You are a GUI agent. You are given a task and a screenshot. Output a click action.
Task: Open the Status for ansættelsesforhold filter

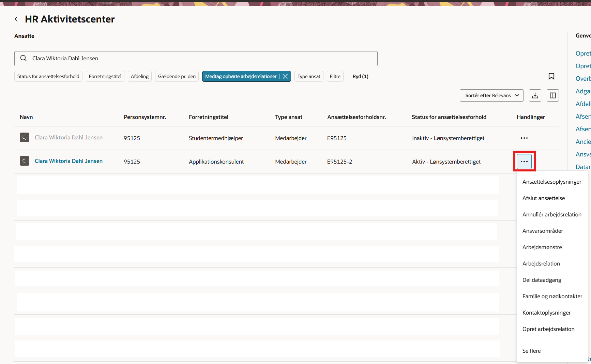point(48,76)
